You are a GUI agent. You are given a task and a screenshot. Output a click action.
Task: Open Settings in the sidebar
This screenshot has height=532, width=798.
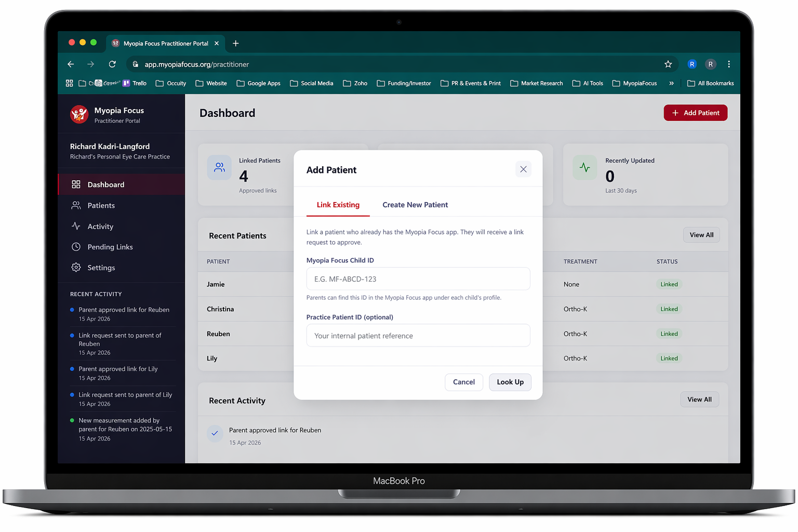click(122, 268)
